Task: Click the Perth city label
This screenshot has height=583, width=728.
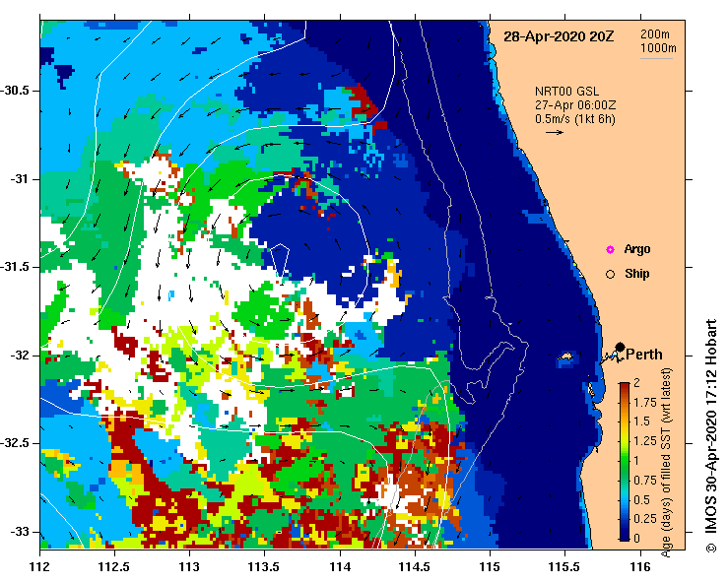Action: click(x=644, y=355)
